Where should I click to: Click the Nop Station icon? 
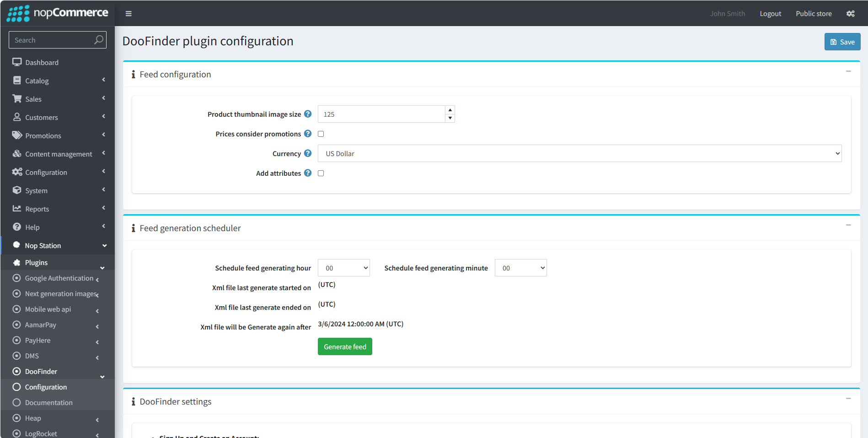coord(16,245)
